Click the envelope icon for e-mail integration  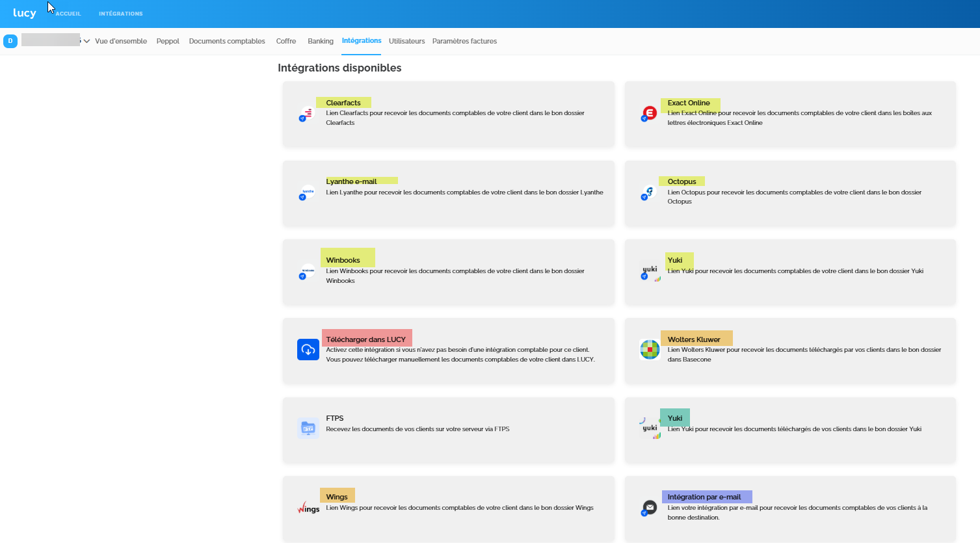click(648, 508)
